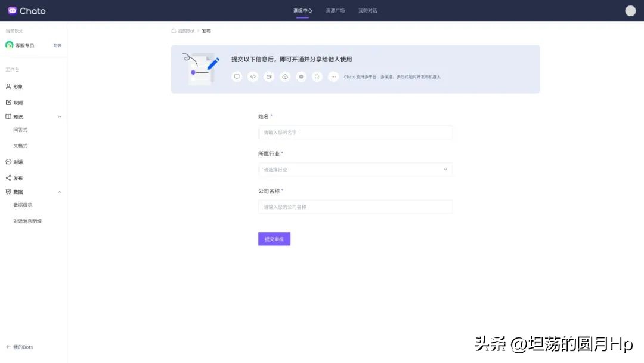This screenshot has width=644, height=363.
Task: Collapse the 数据 section in the sidebar
Action: (x=59, y=192)
